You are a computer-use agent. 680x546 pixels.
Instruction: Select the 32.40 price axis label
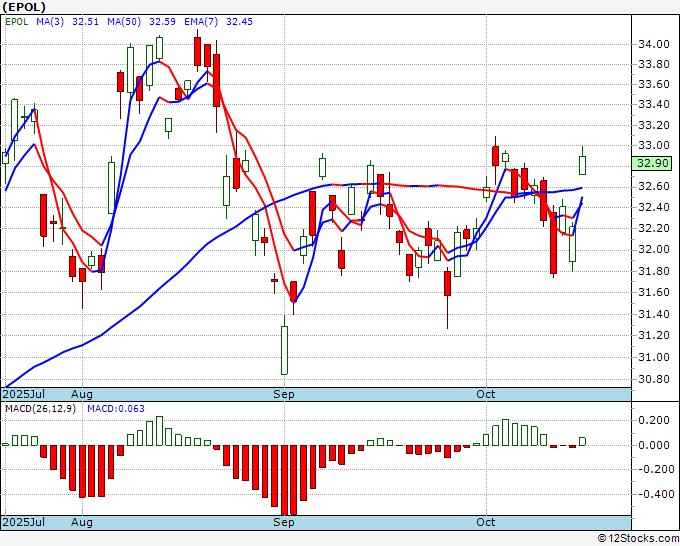pyautogui.click(x=653, y=207)
